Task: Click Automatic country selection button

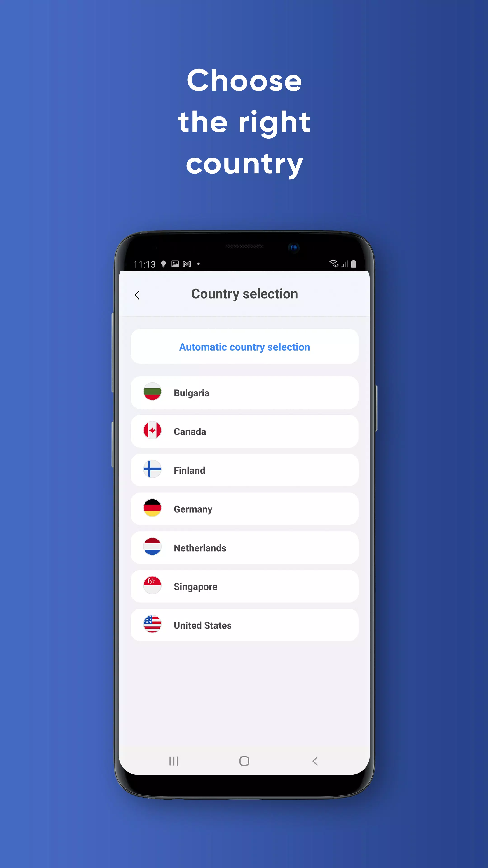Action: [244, 346]
